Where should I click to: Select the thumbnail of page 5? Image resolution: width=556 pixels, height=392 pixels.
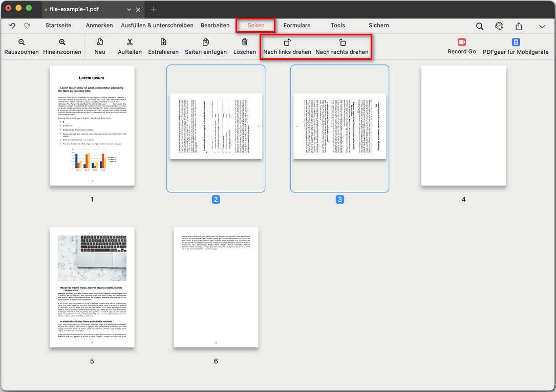pos(92,288)
